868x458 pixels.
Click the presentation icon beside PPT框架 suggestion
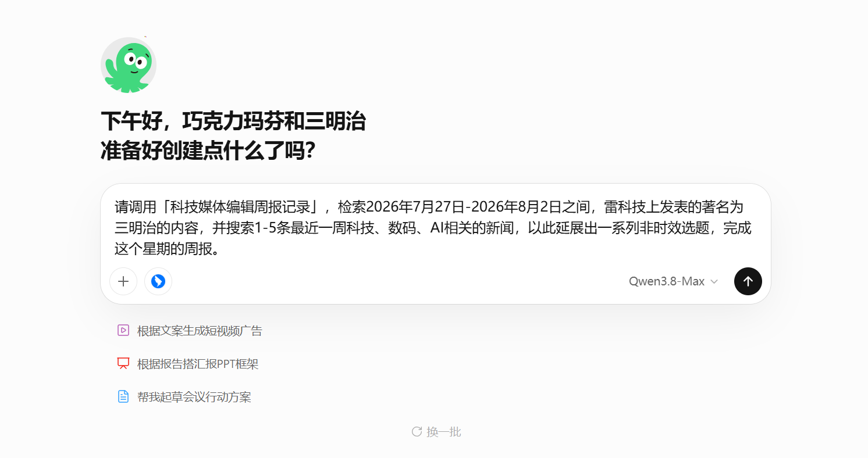(123, 363)
